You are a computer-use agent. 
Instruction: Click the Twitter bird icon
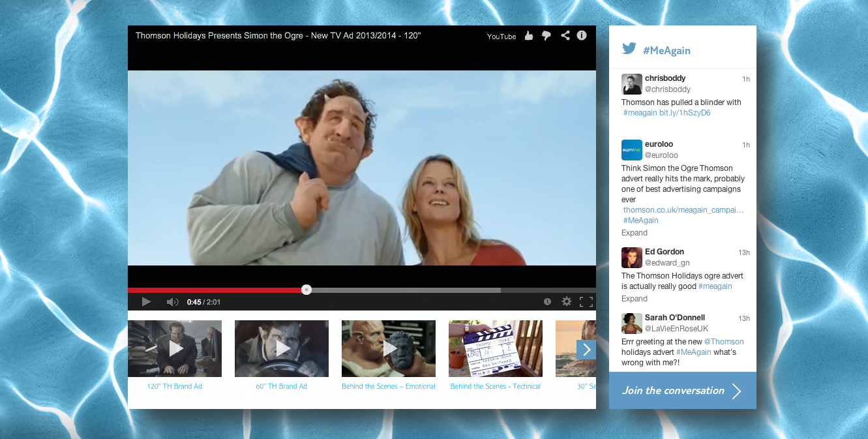tap(629, 49)
